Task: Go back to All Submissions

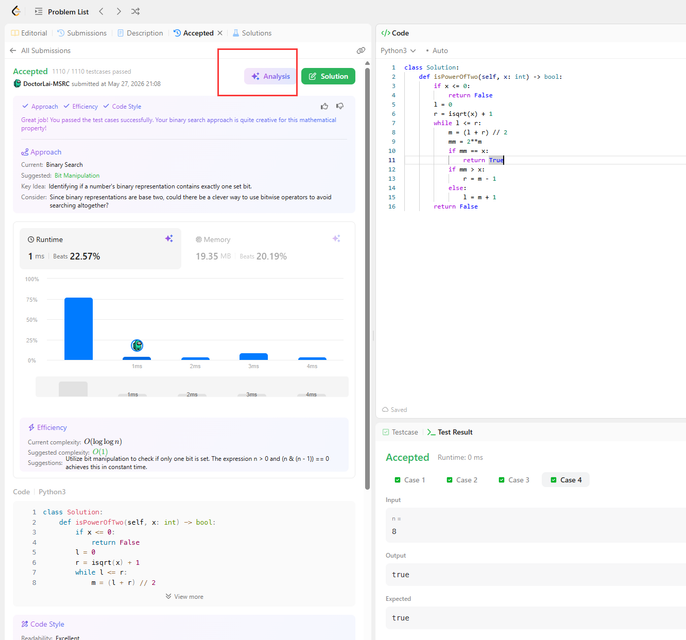Action: click(40, 51)
